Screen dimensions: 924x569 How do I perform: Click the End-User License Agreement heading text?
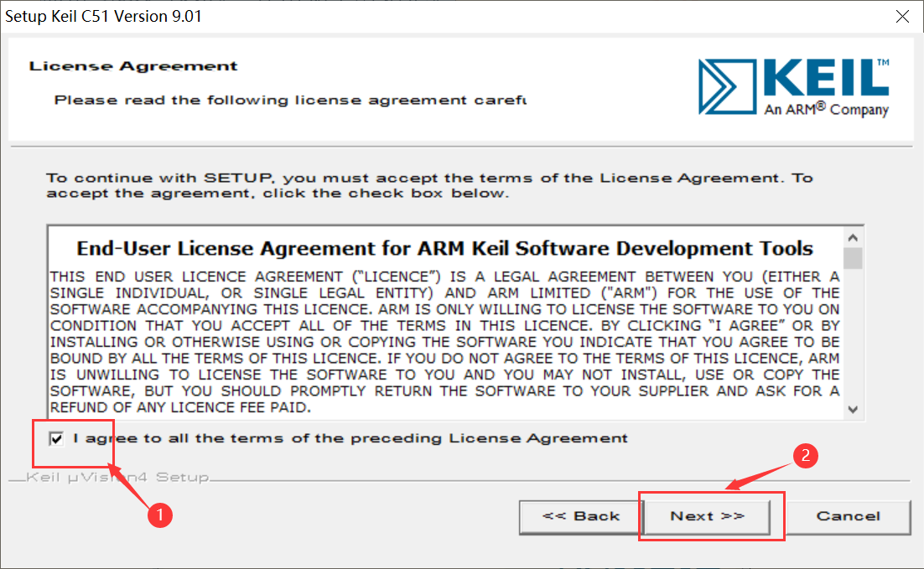pyautogui.click(x=445, y=249)
